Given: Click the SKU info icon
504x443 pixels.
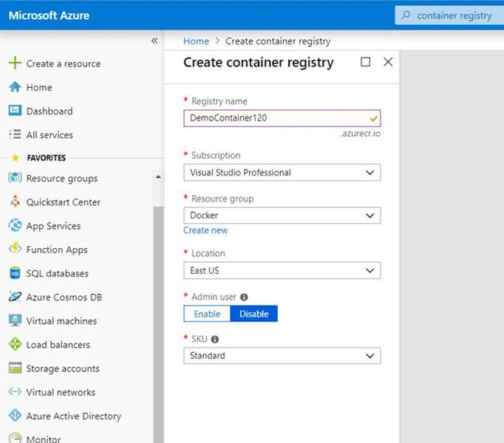Looking at the screenshot, I should [215, 339].
